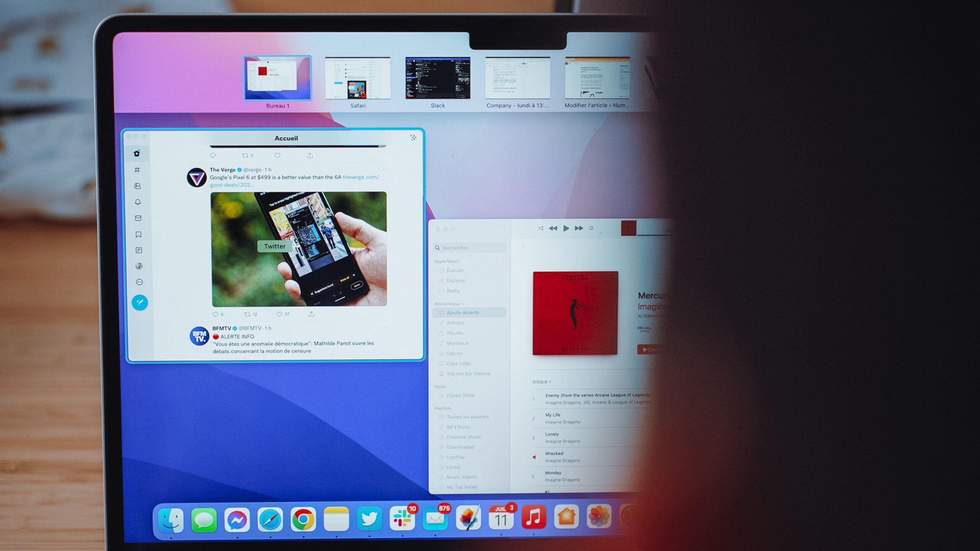The width and height of the screenshot is (980, 551).
Task: Click The Verge account name
Action: [222, 170]
